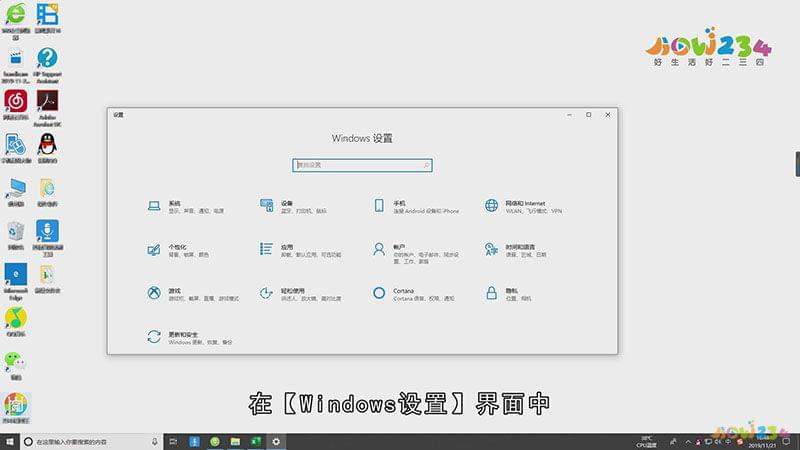Click the taskbar search box
Viewport: 800px width, 450px height.
(92, 441)
